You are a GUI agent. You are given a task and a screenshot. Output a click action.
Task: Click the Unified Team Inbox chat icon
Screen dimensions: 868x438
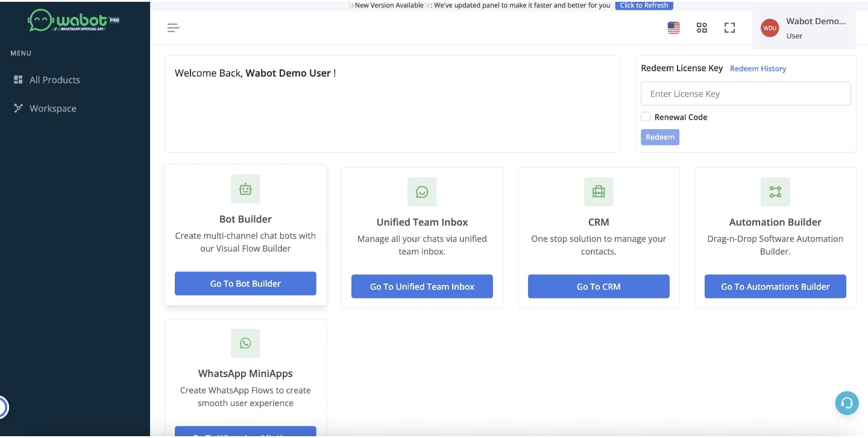tap(422, 192)
